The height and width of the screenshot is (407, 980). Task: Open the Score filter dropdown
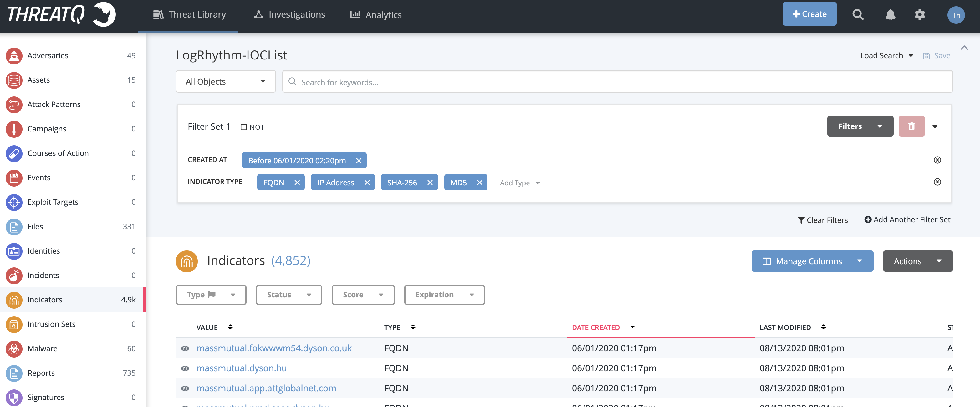pos(363,295)
